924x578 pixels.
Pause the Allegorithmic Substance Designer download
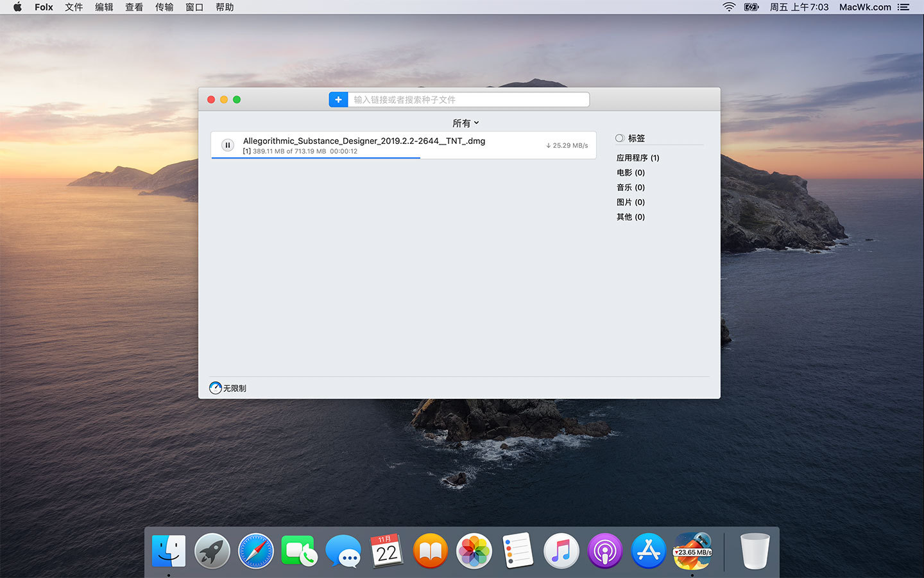click(227, 145)
